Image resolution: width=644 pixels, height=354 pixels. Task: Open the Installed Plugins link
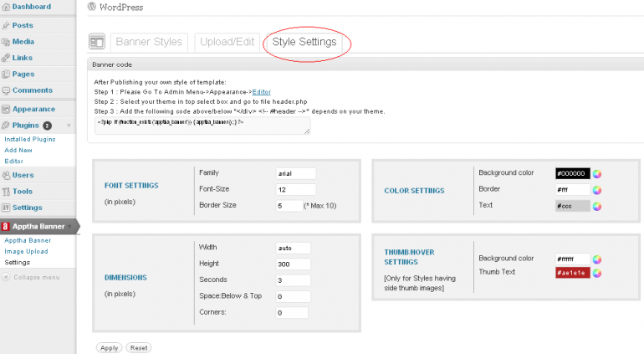point(29,140)
